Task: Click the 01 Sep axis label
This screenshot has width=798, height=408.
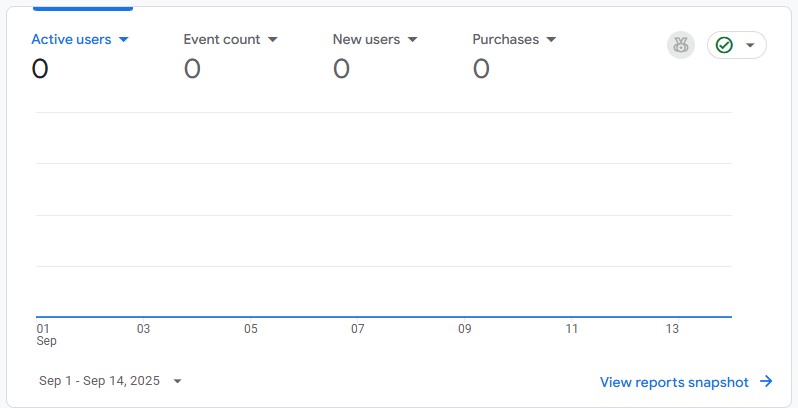Action: (x=46, y=334)
